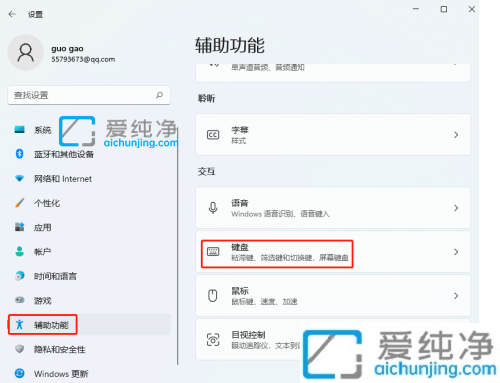Viewport: 500px width, 383px height.
Task: Click the 帐户 person icon
Action: [20, 251]
